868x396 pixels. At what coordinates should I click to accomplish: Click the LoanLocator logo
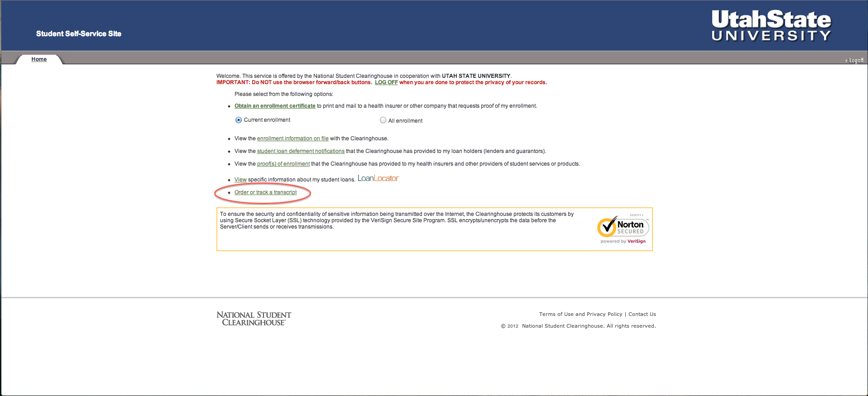(x=378, y=178)
